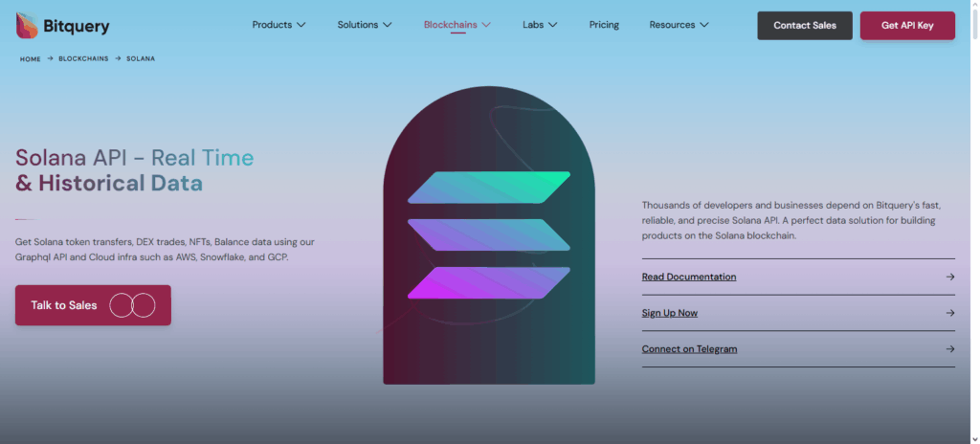This screenshot has height=444, width=980.
Task: Click the double-circle icon on Talk to Sales
Action: point(132,305)
